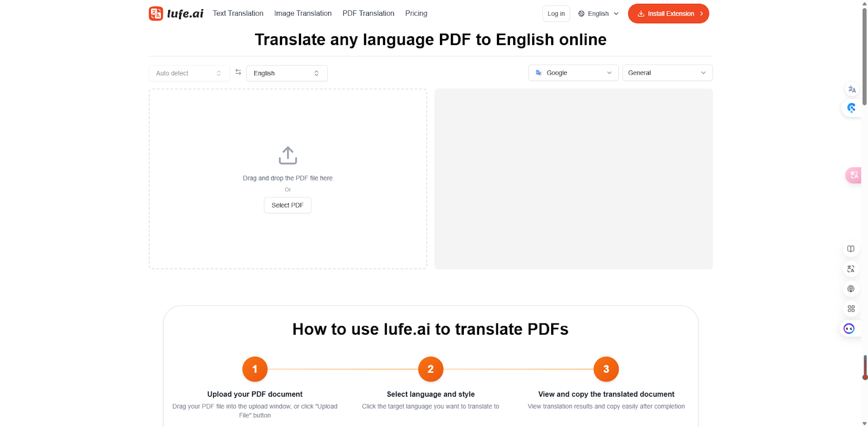Click the "Translate any language PDF to English online" heading
The image size is (868, 427).
click(431, 40)
